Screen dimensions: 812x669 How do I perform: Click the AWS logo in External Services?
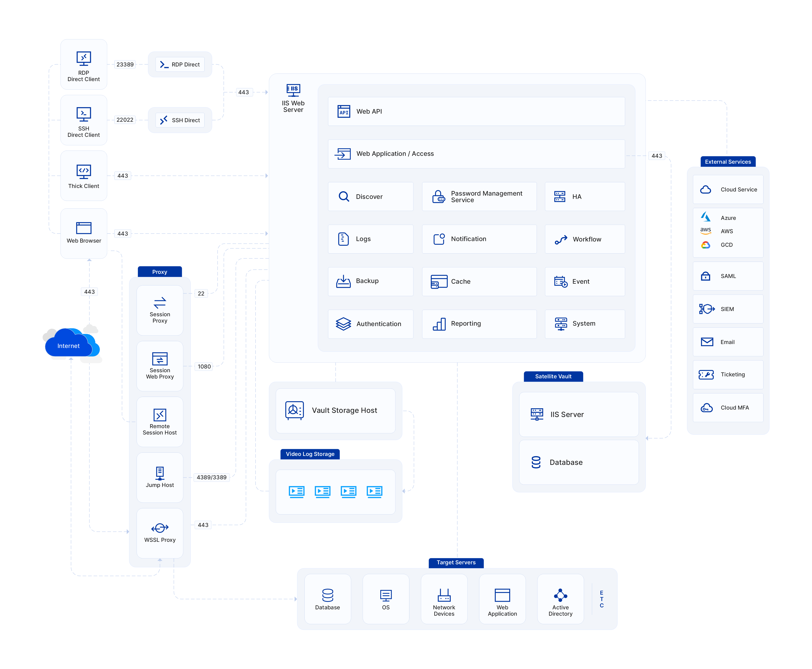point(705,231)
